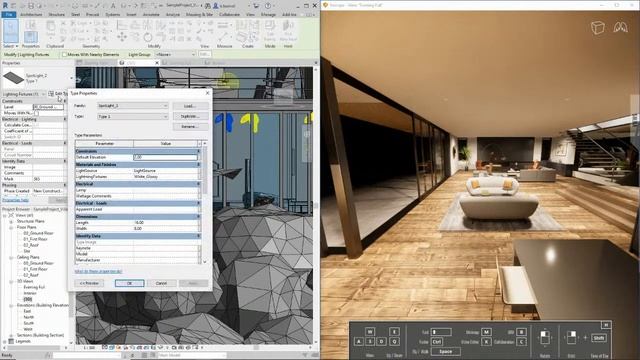640x360 pixels.
Task: Collapse Ceiling Plans node in Project Browser
Action: tap(11, 257)
